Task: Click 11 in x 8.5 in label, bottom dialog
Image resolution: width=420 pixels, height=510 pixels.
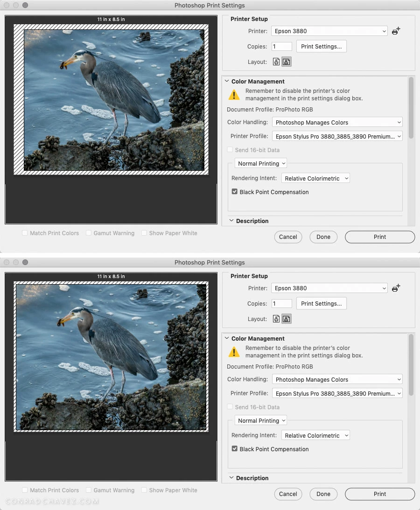Action: 111,276
